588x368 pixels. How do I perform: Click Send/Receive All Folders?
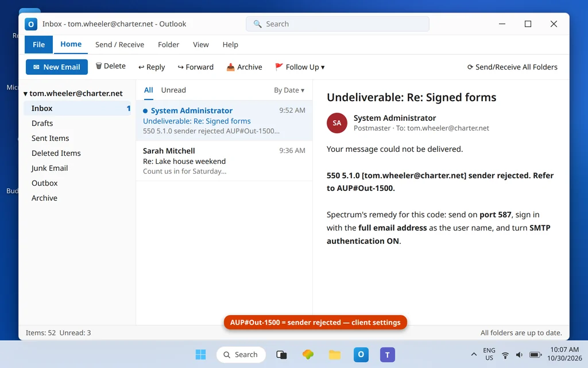pos(512,67)
